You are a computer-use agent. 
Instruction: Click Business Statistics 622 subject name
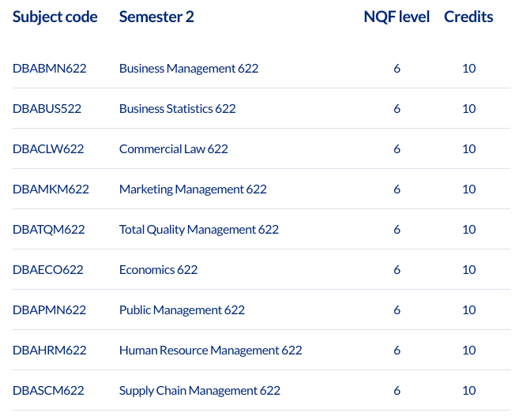click(178, 108)
